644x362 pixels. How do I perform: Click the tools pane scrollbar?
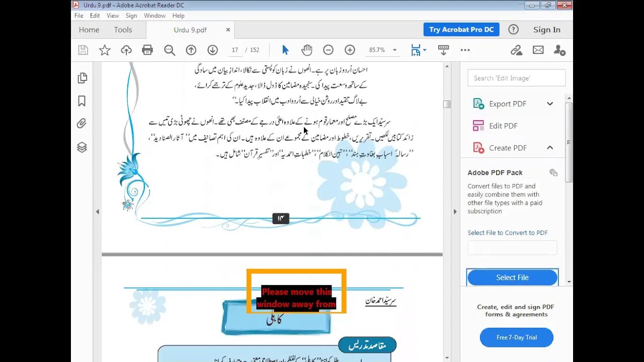coord(569,143)
